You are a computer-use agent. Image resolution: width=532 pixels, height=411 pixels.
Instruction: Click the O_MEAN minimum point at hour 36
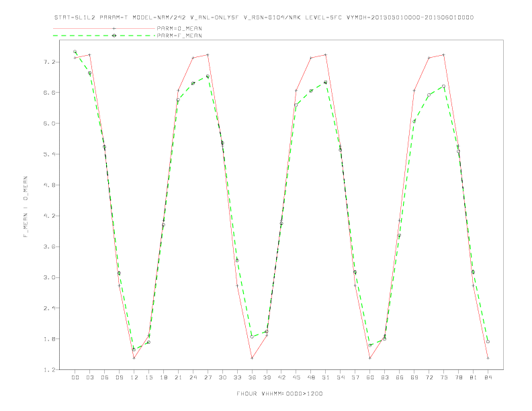pyautogui.click(x=252, y=358)
